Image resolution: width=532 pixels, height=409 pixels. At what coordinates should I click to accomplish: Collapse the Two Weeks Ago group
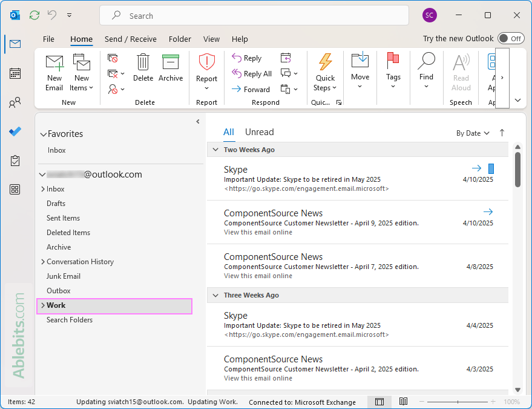215,150
